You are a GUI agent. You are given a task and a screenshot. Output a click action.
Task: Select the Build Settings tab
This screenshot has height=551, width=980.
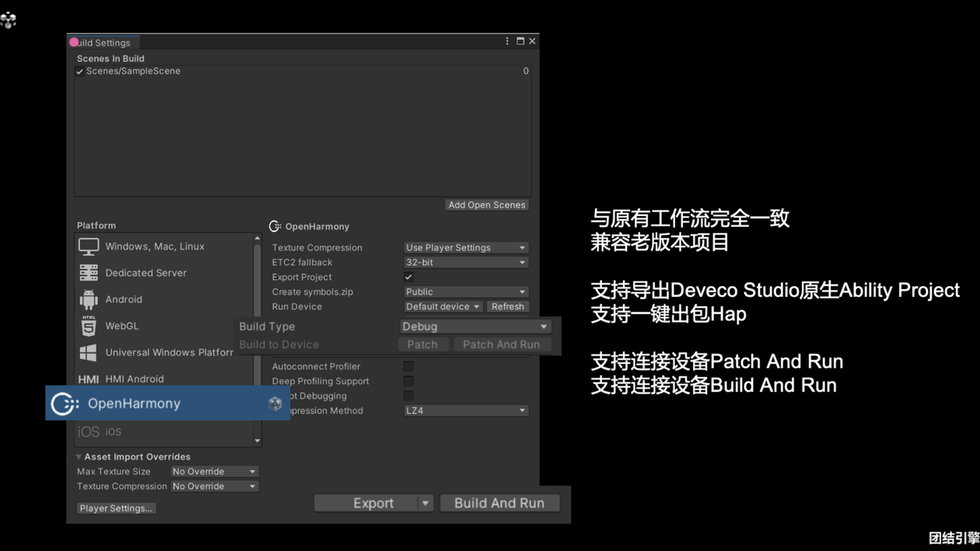103,43
